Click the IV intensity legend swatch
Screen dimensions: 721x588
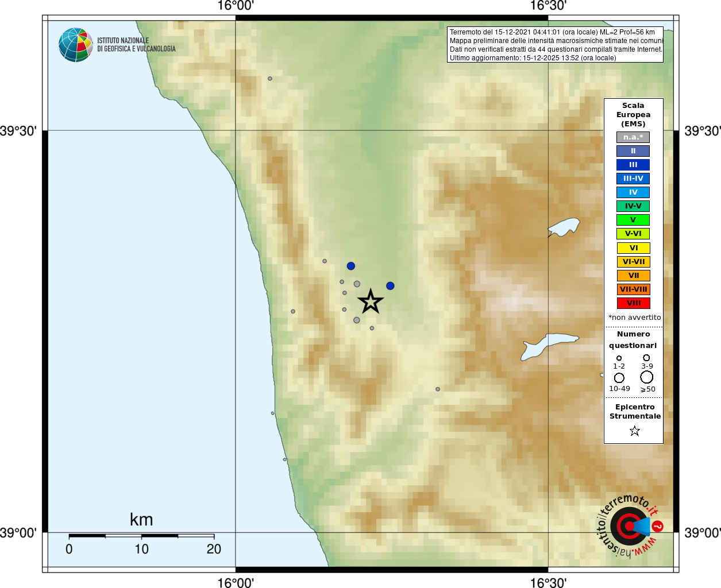(633, 192)
